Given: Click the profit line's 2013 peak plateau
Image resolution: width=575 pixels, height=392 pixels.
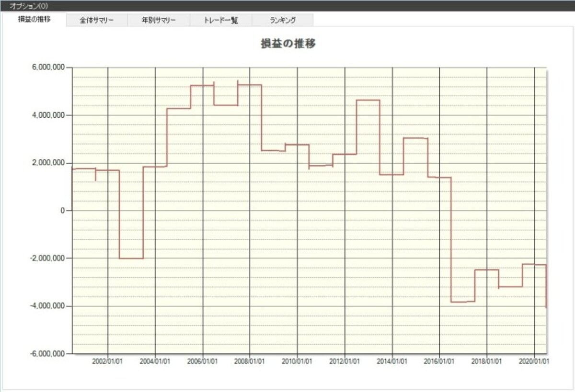Looking at the screenshot, I should click(368, 100).
